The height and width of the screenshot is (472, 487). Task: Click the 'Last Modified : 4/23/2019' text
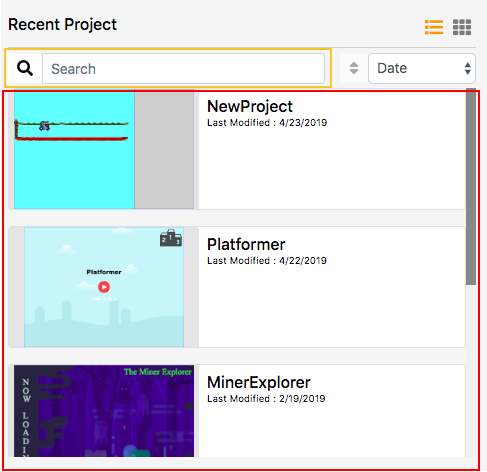tap(267, 123)
